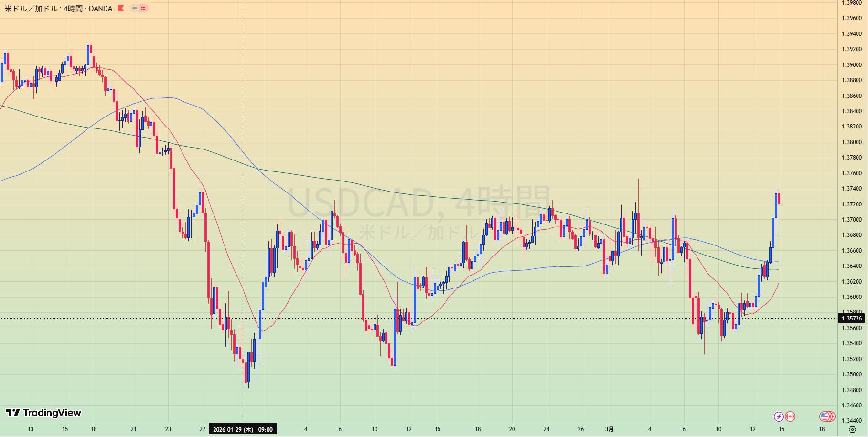Select the dark green long moving average
Viewport: 868px width, 437px height.
click(430, 195)
